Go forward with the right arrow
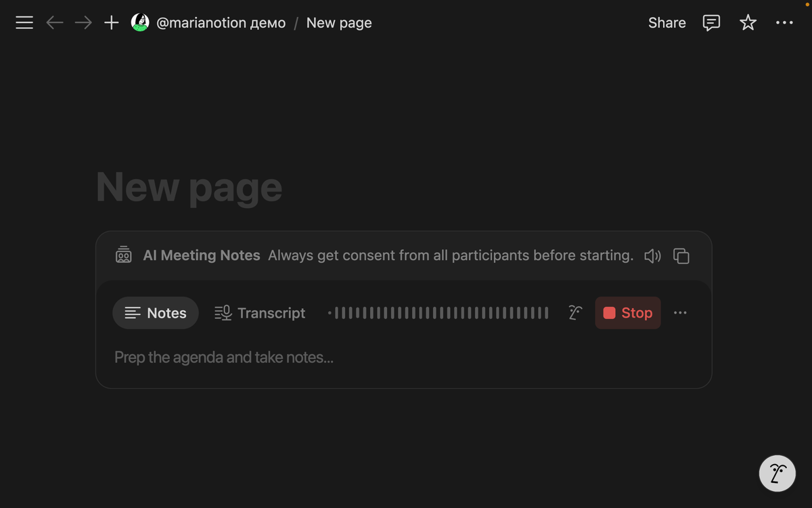Viewport: 812px width, 508px height. 83,23
